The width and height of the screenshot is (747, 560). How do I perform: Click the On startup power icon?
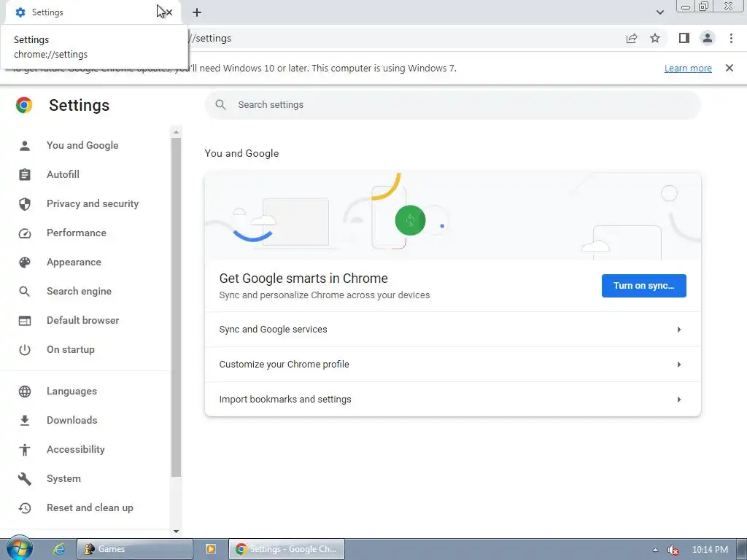[x=25, y=350]
